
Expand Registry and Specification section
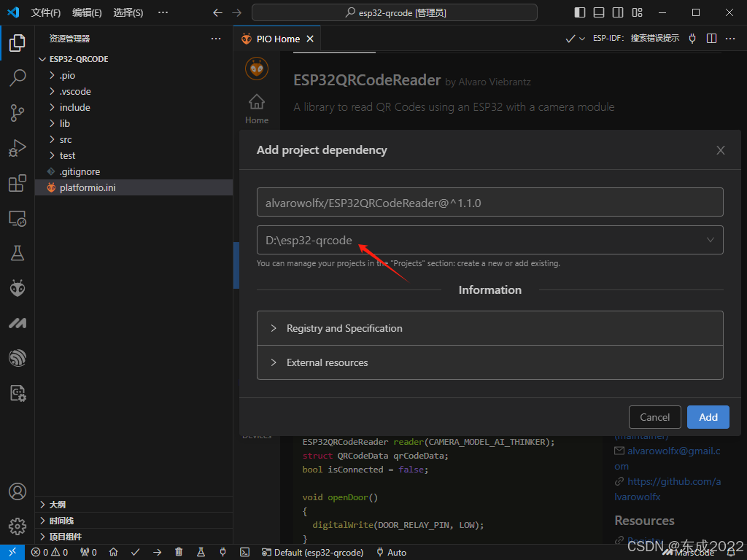coord(489,328)
